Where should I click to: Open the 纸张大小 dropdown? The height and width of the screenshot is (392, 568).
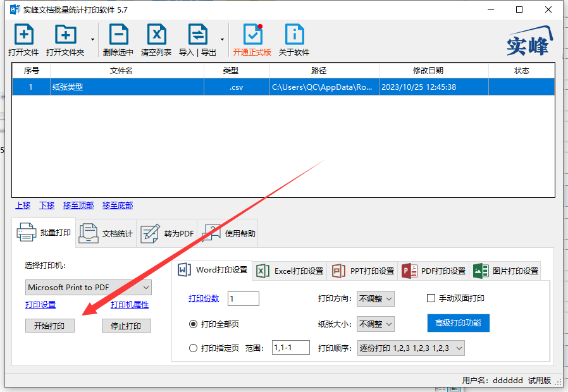pos(375,324)
